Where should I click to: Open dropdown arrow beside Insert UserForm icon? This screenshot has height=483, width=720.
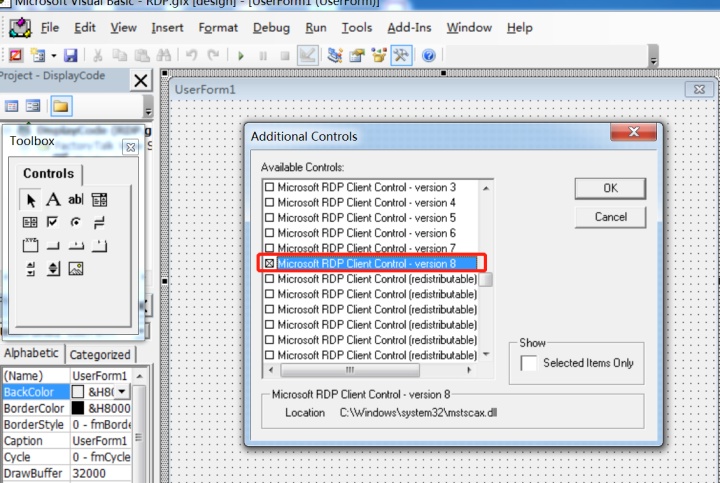(54, 56)
